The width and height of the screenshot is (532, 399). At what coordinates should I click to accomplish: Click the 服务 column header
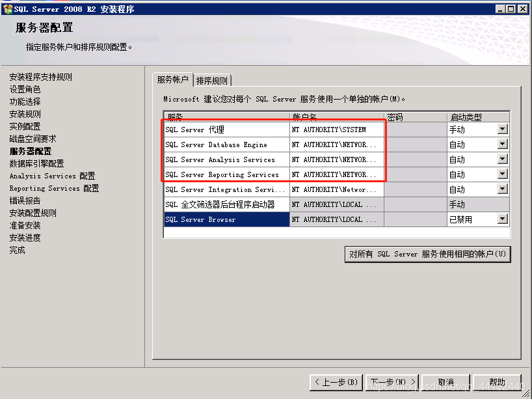pos(226,117)
